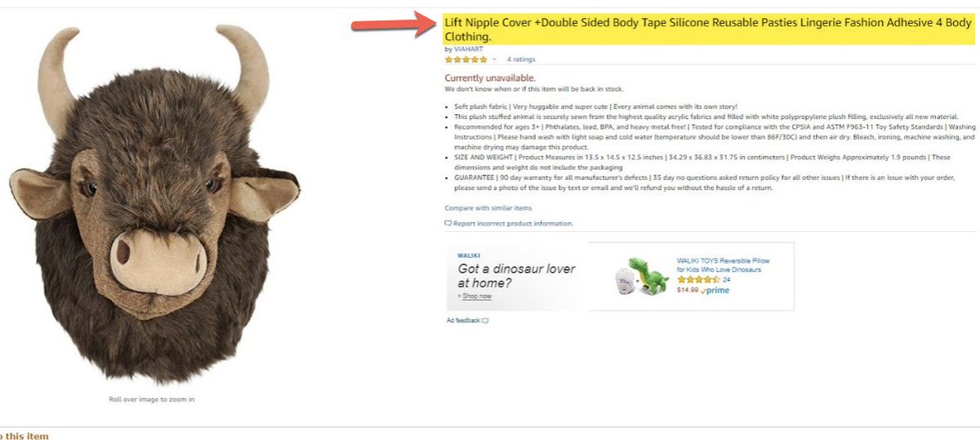Expand the rating breakdown arrow beside stars
This screenshot has height=440, width=980.
[x=494, y=60]
